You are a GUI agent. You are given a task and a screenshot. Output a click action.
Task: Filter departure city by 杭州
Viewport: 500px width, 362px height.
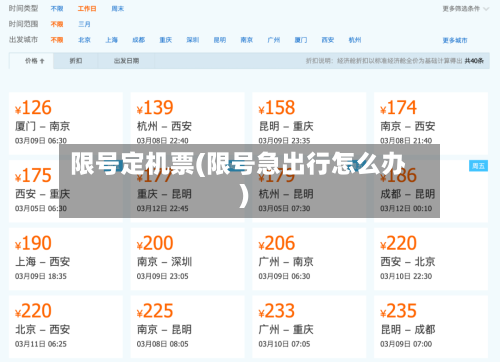(x=355, y=40)
